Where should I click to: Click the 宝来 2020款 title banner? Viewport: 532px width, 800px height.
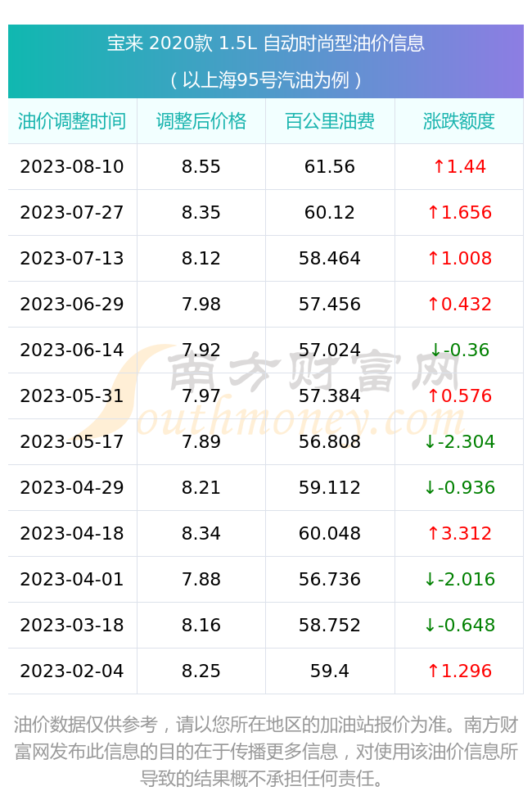(x=266, y=61)
